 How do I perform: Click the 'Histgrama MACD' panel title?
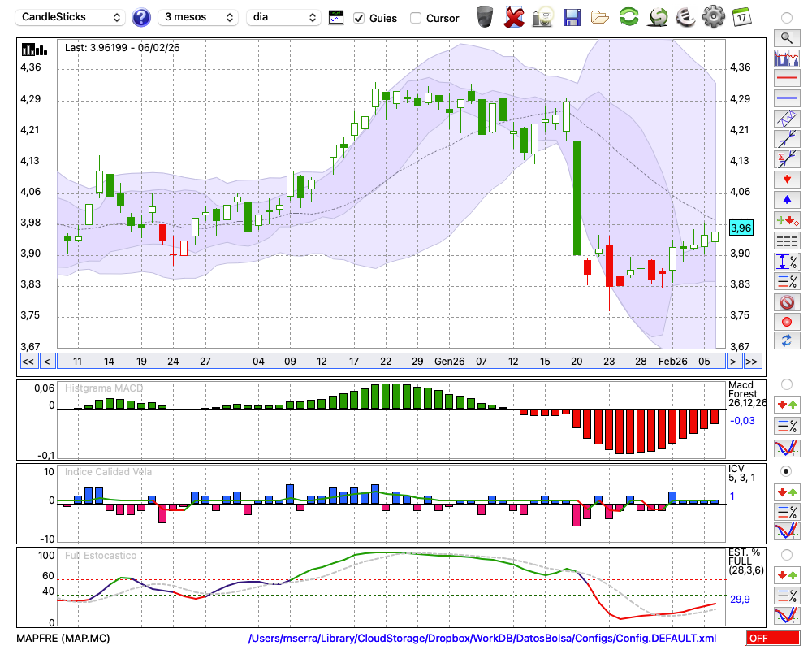tap(104, 388)
